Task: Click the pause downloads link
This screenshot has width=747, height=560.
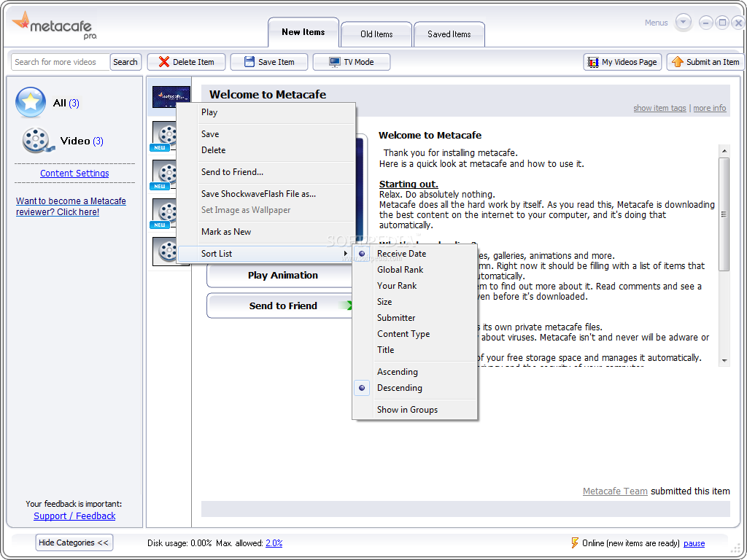Action: pos(694,543)
